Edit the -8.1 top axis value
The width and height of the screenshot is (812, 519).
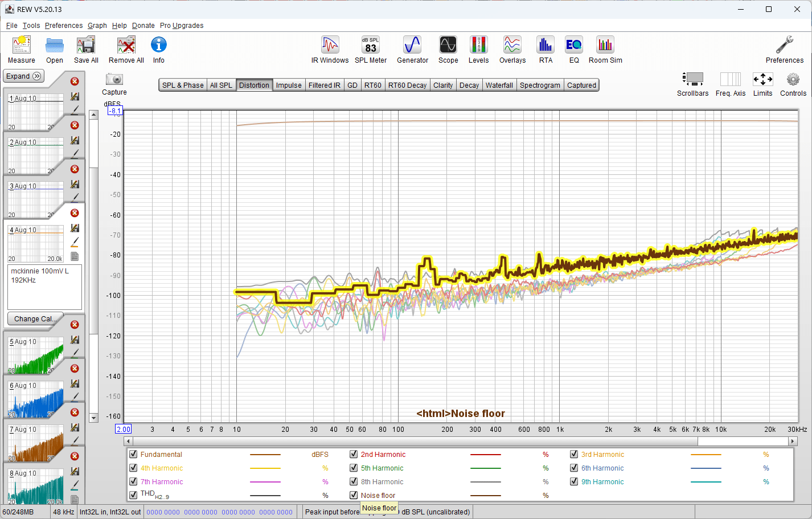click(x=116, y=111)
